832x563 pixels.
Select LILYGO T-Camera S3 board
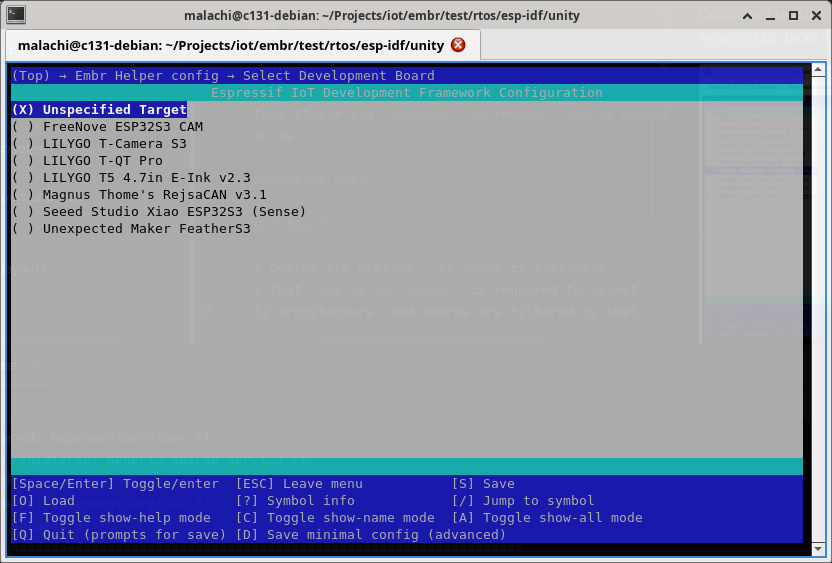(99, 144)
